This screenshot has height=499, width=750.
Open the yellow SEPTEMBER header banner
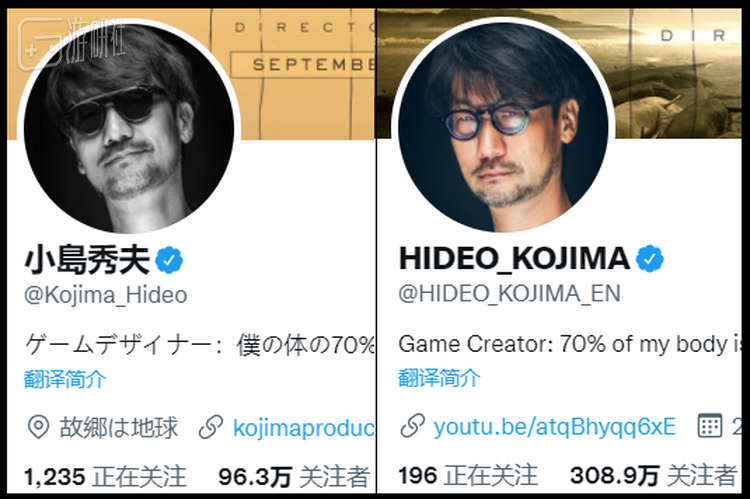(306, 74)
